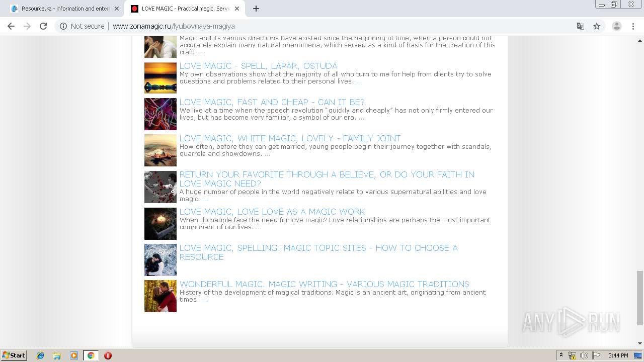
Task: Click neon lines thumbnail for Fast and Cheap
Action: pyautogui.click(x=160, y=114)
